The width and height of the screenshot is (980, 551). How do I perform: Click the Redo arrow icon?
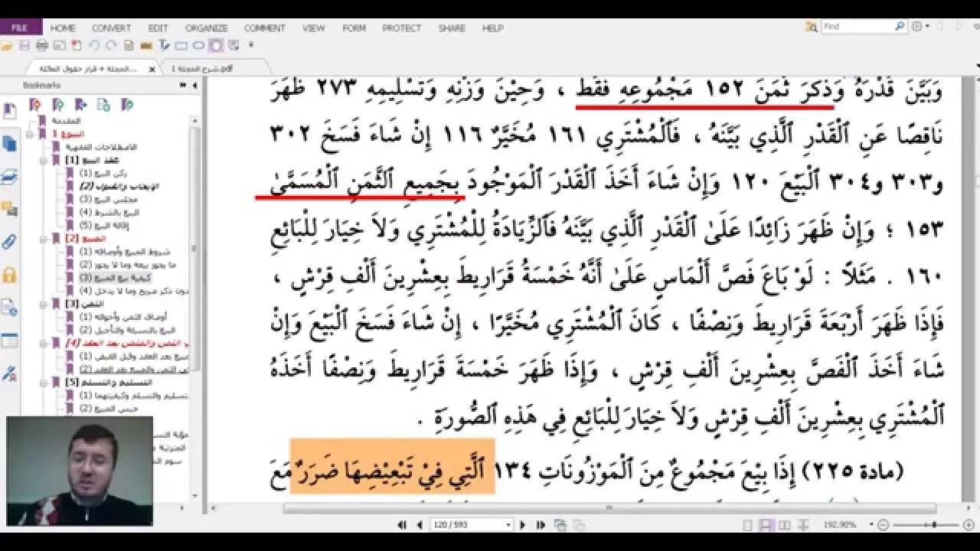pyautogui.click(x=111, y=45)
